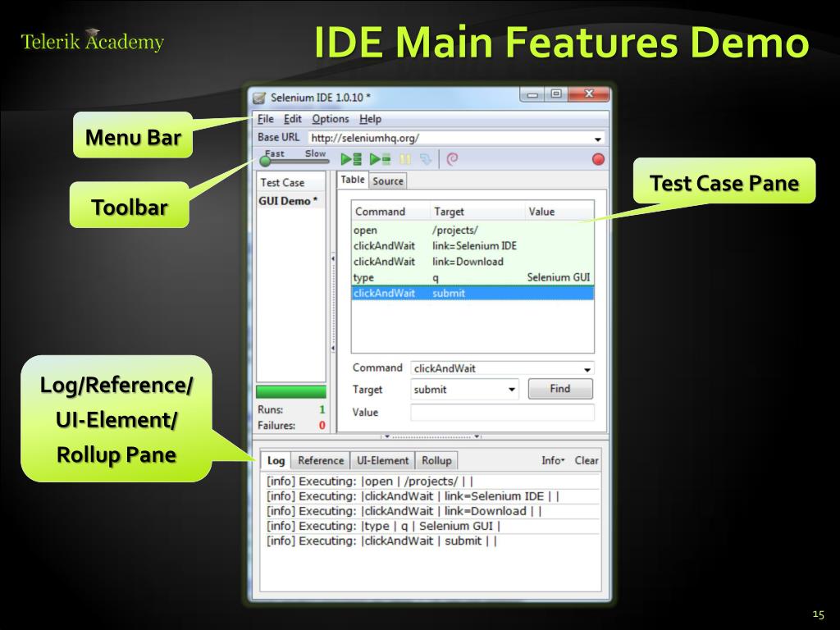Click the vertical pane splitter handle
This screenshot has width=840, height=630.
tap(333, 303)
